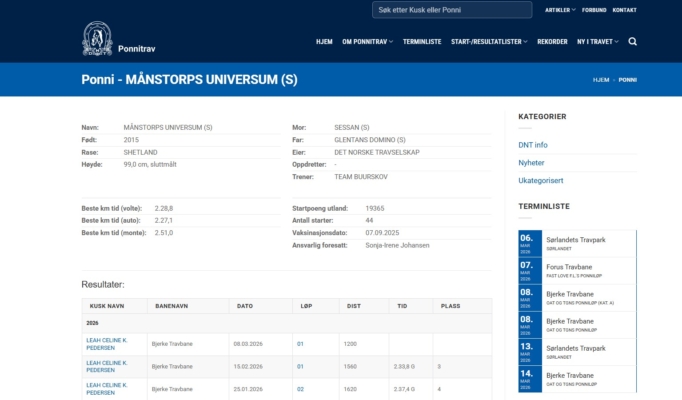This screenshot has width=682, height=400.
Task: Focus the Kusk eller Ponni search field
Action: (452, 10)
